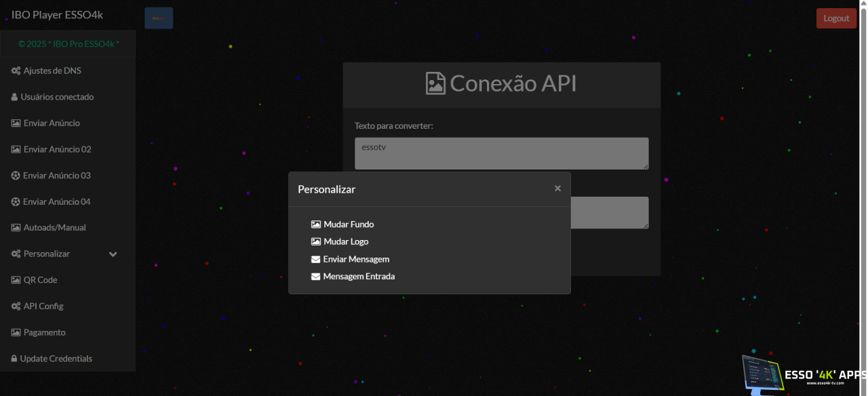
Task: Click the picture icon next to Mudar Fundo
Action: [315, 224]
